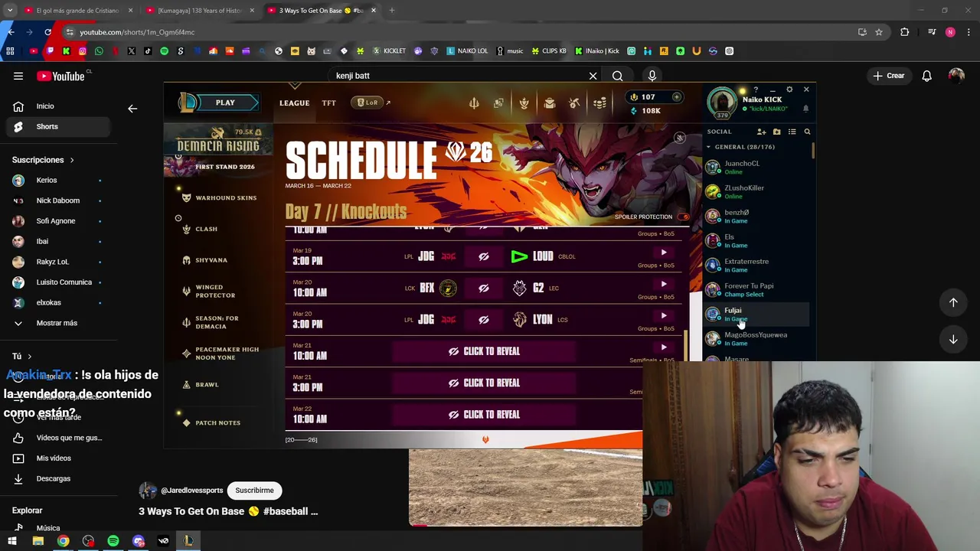Image resolution: width=980 pixels, height=551 pixels.
Task: Click the add friend icon in Social panel
Action: click(x=762, y=132)
